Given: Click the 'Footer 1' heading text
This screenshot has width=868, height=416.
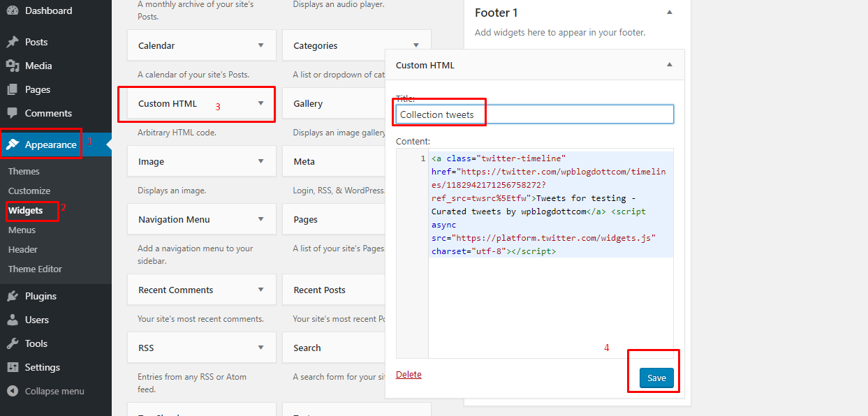Looking at the screenshot, I should (496, 13).
